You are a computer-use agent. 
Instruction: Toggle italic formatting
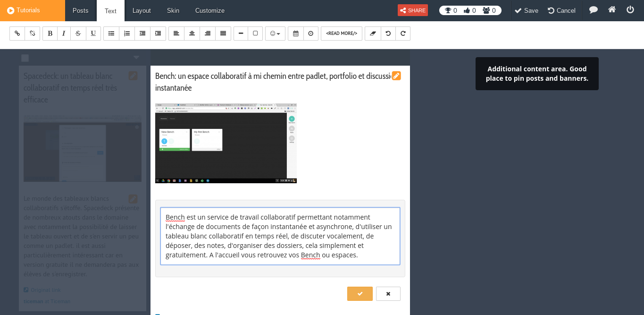coord(64,34)
